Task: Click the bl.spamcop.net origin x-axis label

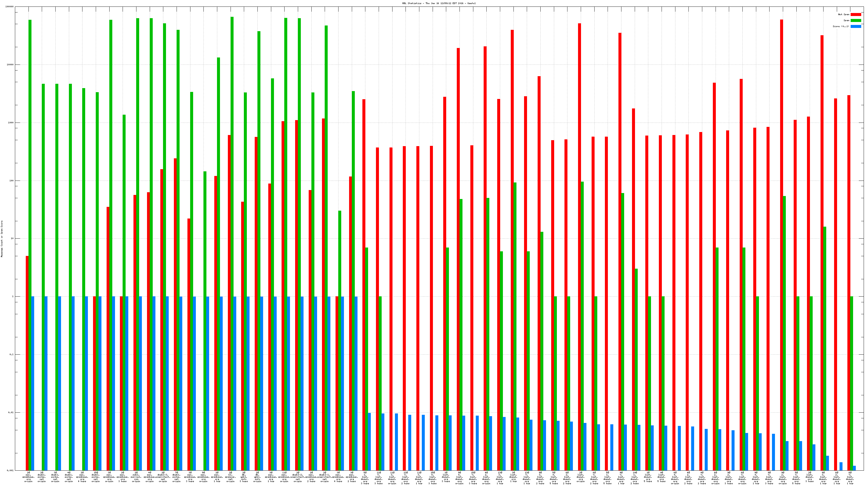Action: pos(231,477)
